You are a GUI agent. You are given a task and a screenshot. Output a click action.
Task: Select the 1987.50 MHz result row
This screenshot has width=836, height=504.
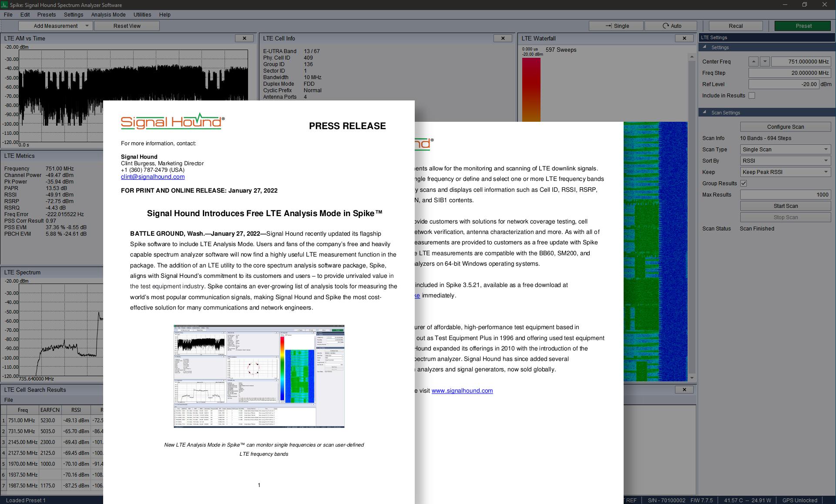point(52,486)
